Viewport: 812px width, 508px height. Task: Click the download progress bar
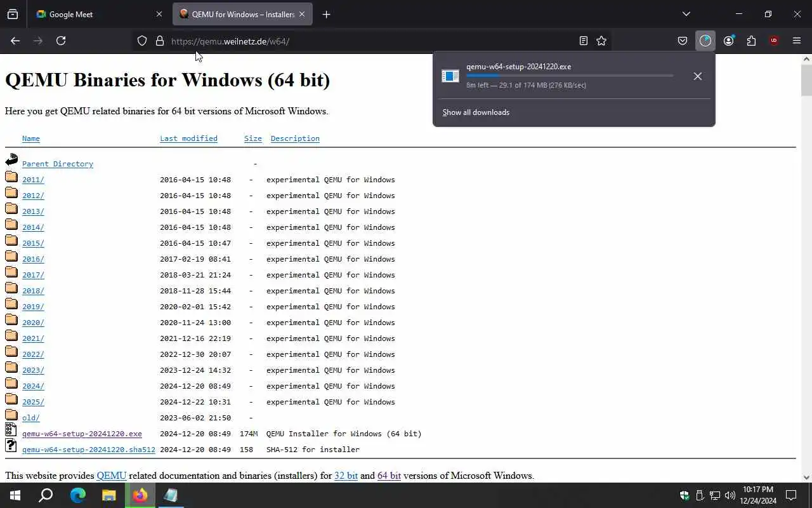570,76
